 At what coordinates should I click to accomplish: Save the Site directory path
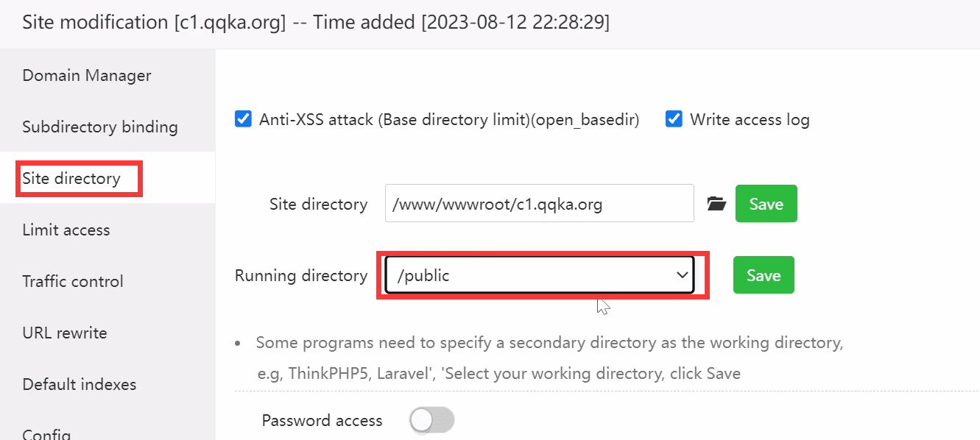(766, 204)
